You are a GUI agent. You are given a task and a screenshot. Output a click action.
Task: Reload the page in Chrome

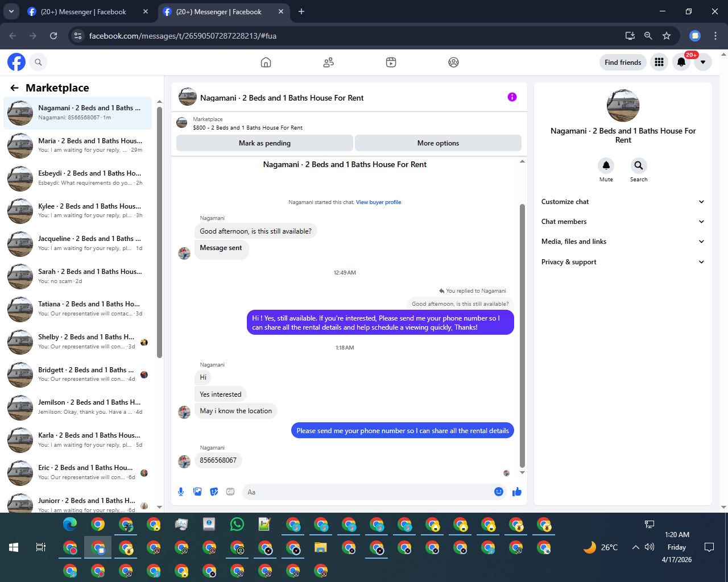click(x=53, y=36)
